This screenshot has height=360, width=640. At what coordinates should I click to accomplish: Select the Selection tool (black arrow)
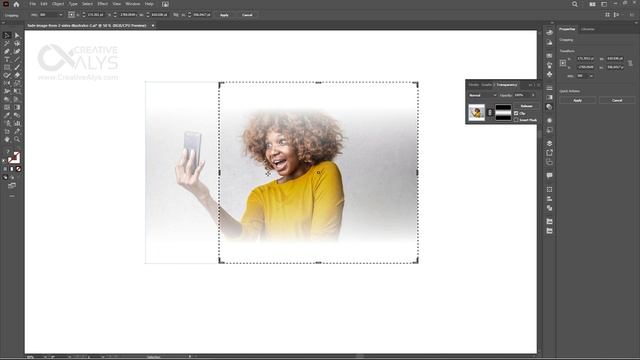(x=7, y=36)
